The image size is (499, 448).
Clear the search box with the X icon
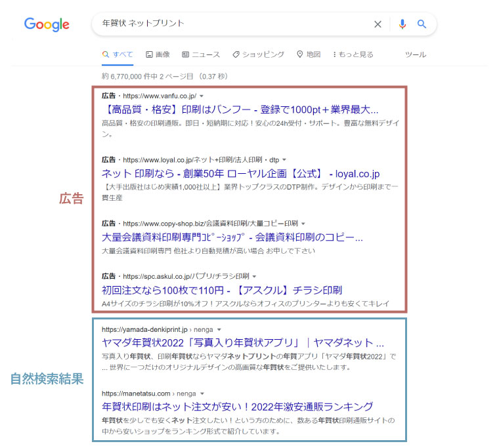378,24
